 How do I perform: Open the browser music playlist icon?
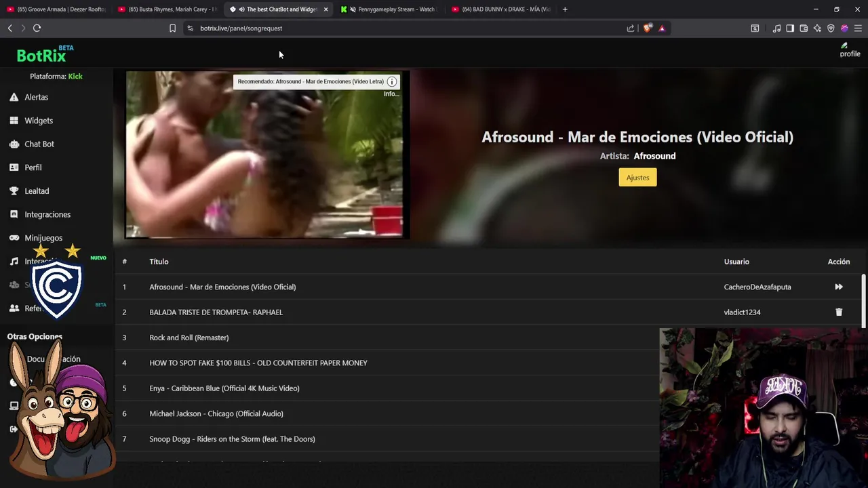(776, 28)
